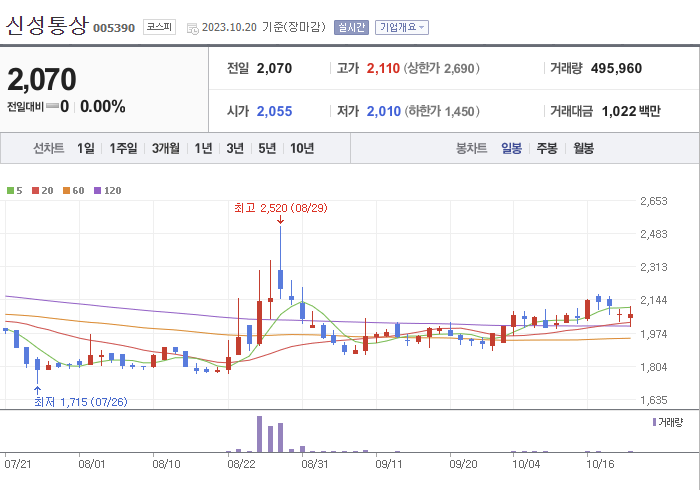Switch to 주봉 weekly candle chart
Screen dimensions: 700x490
click(x=547, y=148)
